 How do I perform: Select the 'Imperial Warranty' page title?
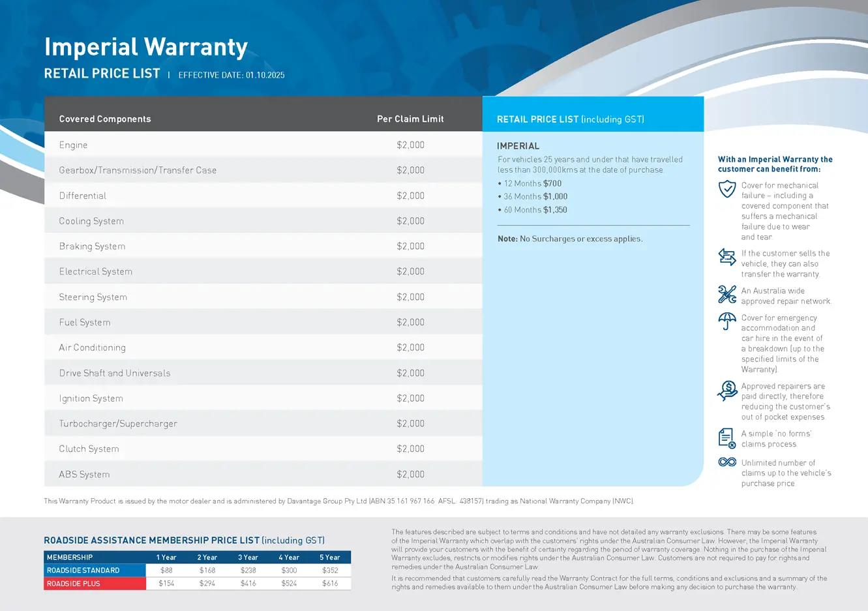tap(146, 47)
